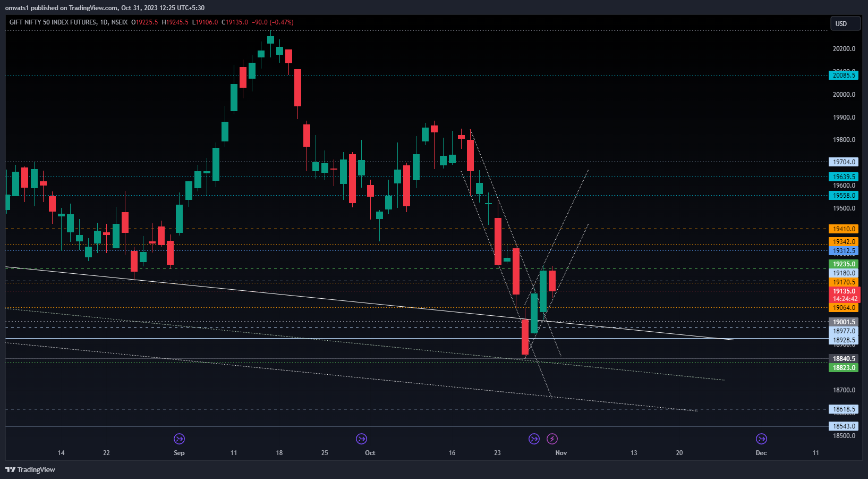
Task: Open the rollover event icon left of lightning icon
Action: tap(534, 439)
